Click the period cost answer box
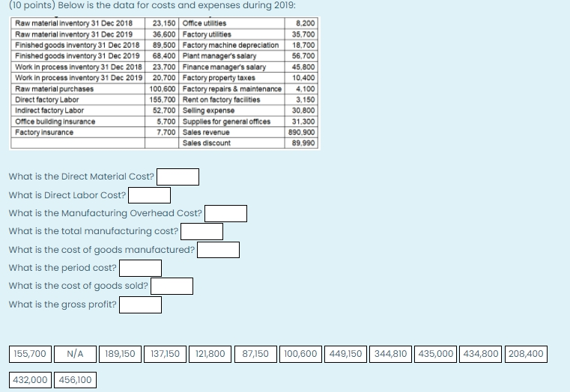 click(140, 268)
